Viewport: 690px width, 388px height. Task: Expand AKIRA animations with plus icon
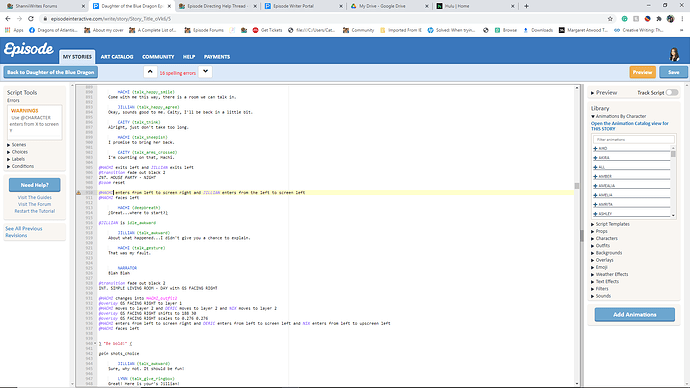[595, 158]
